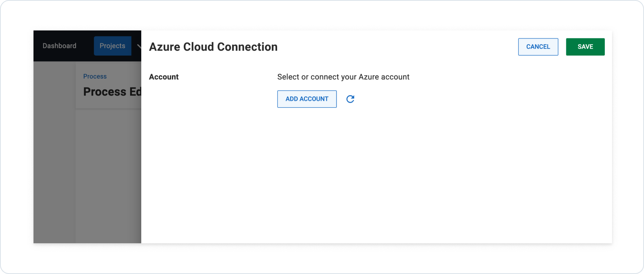Select the Account field label
This screenshot has width=644, height=274.
164,77
